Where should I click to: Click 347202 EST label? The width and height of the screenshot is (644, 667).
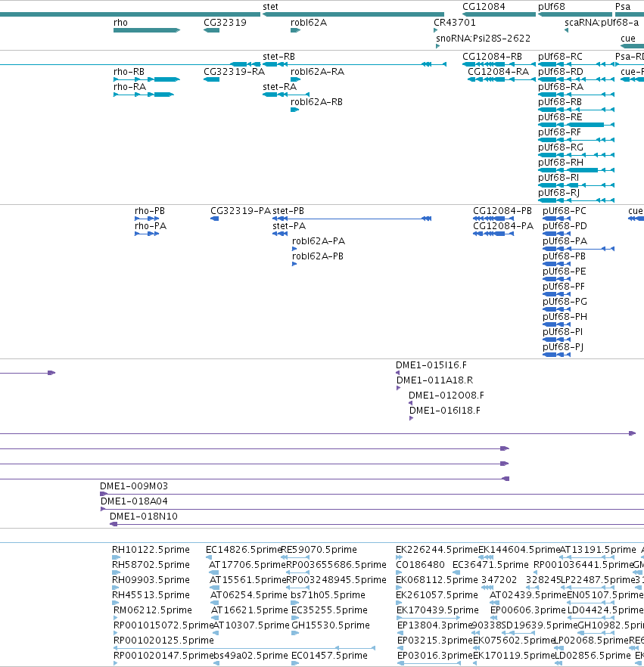point(499,580)
